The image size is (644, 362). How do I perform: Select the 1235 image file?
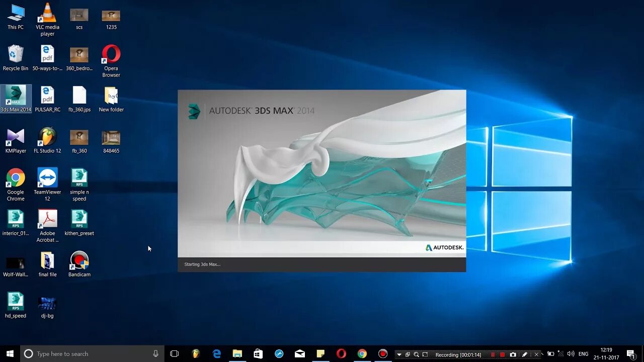pos(111,19)
